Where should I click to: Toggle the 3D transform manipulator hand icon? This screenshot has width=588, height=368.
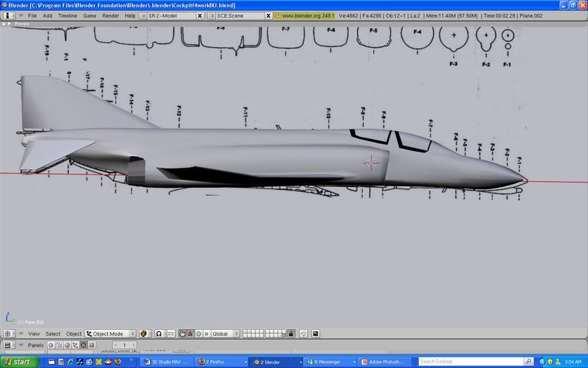coord(182,333)
